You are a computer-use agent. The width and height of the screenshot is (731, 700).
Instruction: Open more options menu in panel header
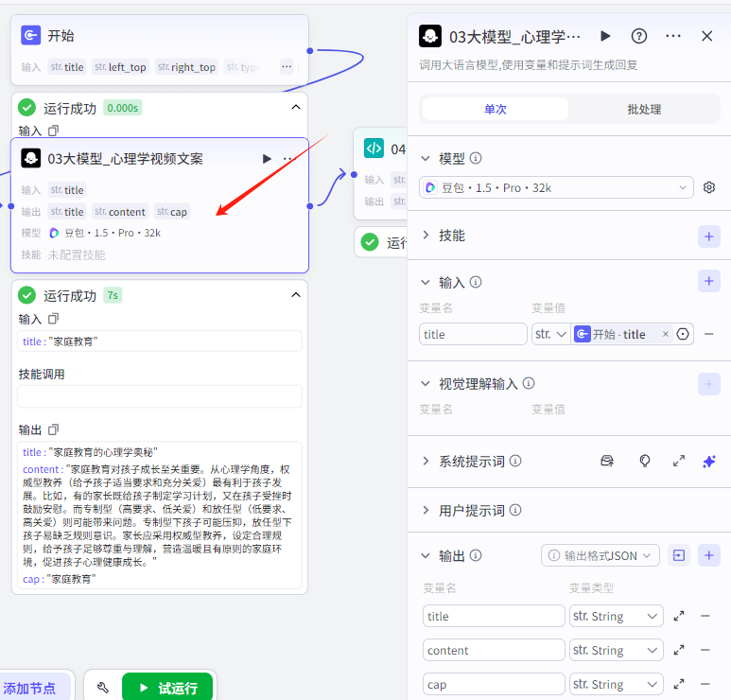[672, 36]
